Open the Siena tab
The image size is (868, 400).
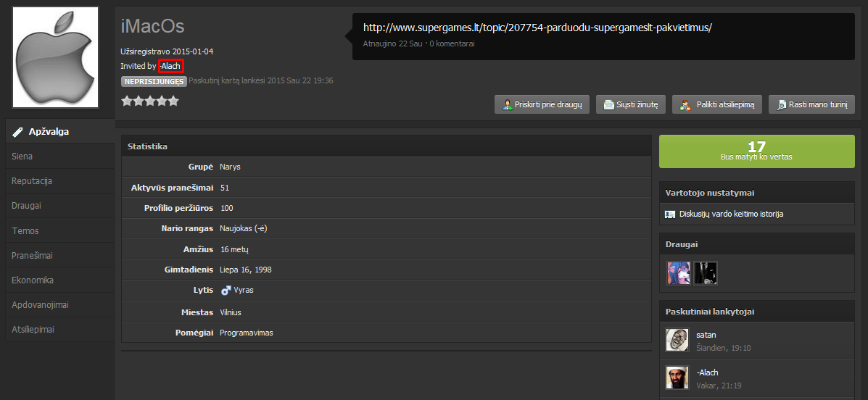[59, 157]
